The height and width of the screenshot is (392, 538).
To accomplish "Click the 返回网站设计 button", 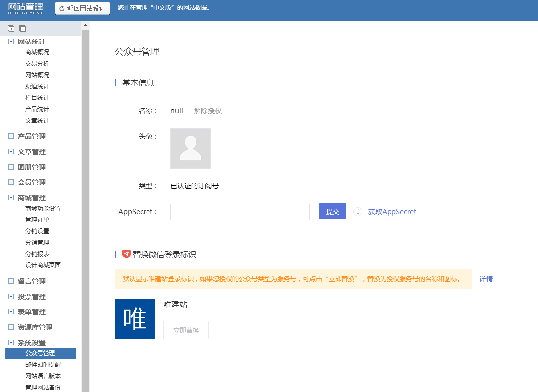I will [x=82, y=8].
